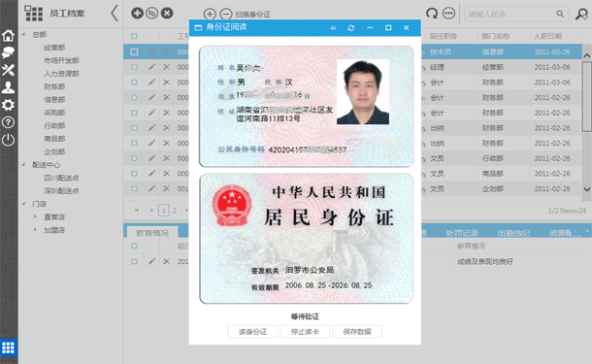
Task: Check the 会计 2011-03-06 row checkbox
Action: click(134, 82)
